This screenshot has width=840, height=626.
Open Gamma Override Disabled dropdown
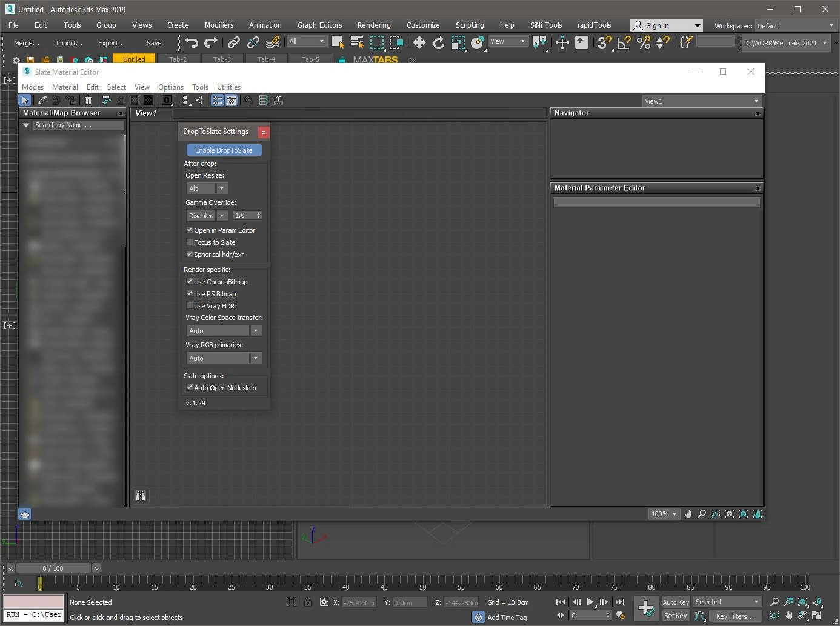click(207, 216)
